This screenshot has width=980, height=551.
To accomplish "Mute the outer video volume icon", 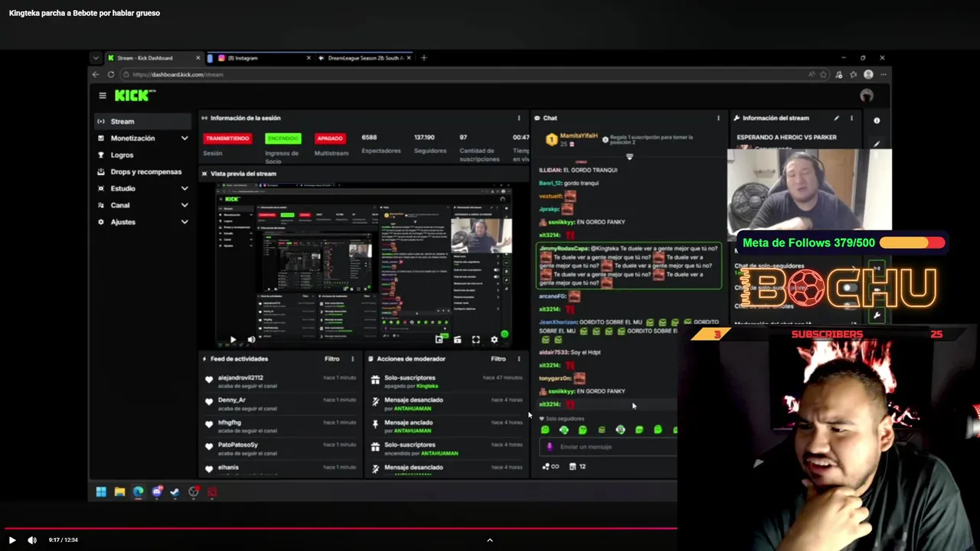I will click(32, 540).
